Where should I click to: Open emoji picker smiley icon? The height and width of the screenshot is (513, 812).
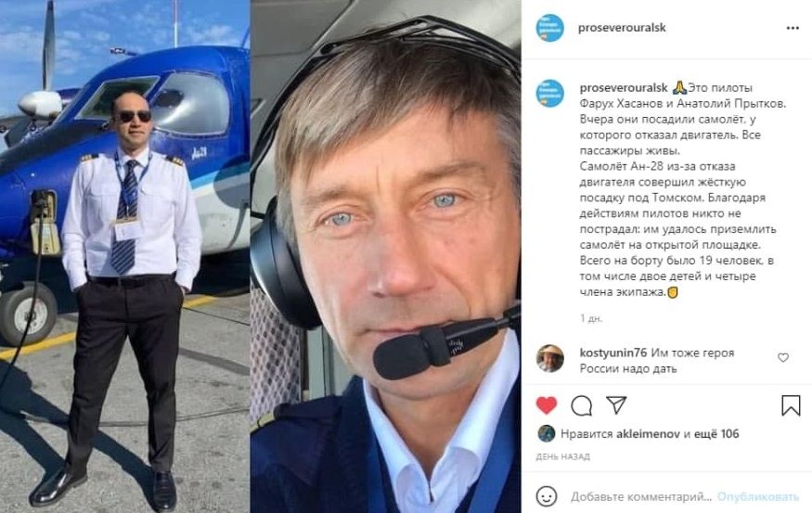click(x=547, y=496)
